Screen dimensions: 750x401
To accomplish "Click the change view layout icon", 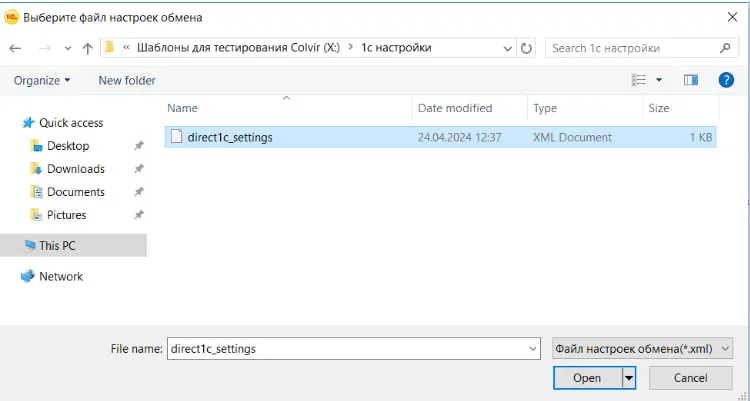I will [x=639, y=80].
